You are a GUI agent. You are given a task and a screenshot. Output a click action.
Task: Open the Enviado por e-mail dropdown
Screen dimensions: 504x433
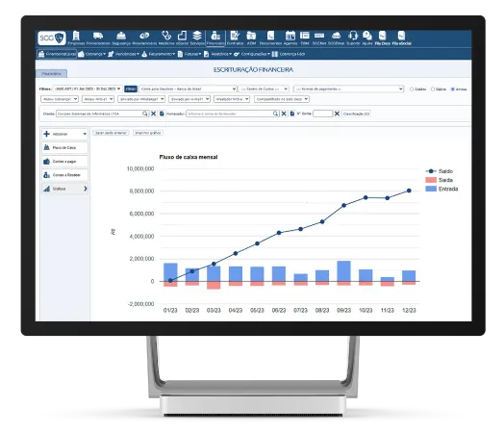189,99
